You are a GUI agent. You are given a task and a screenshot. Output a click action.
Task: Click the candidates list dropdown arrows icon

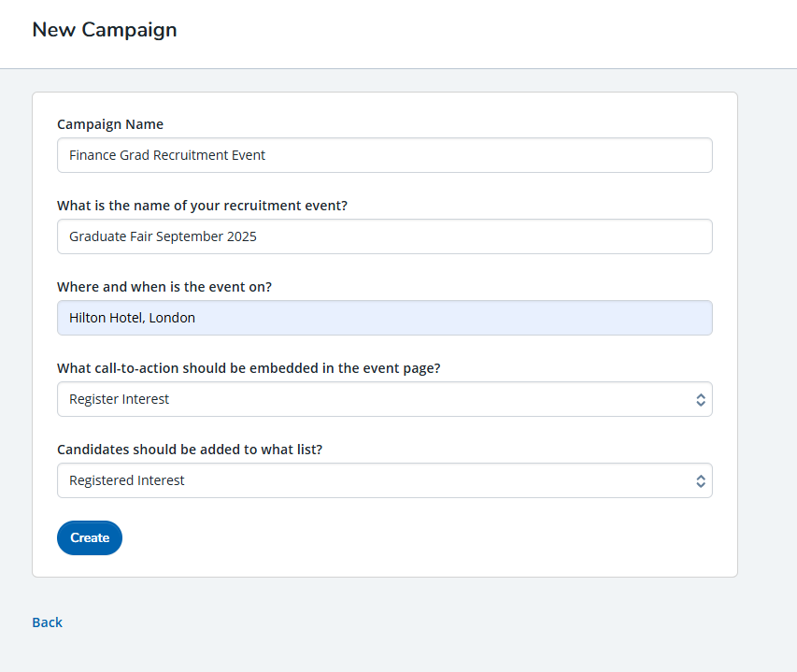701,480
